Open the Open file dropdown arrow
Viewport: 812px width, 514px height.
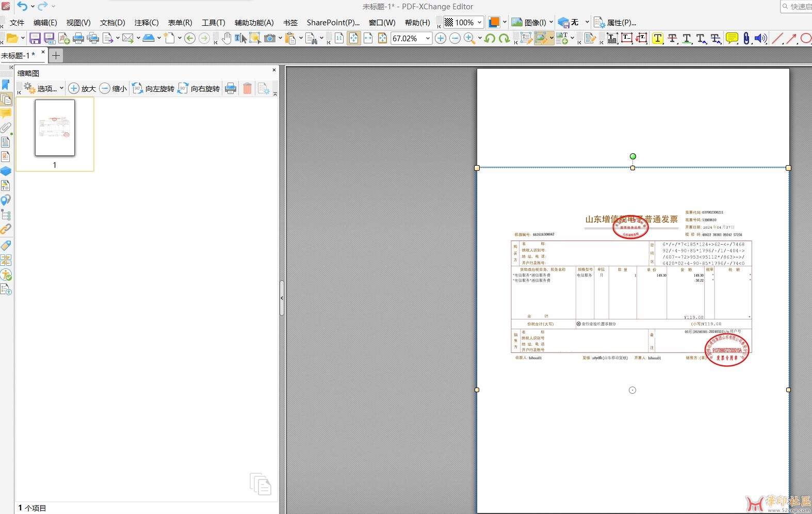23,38
